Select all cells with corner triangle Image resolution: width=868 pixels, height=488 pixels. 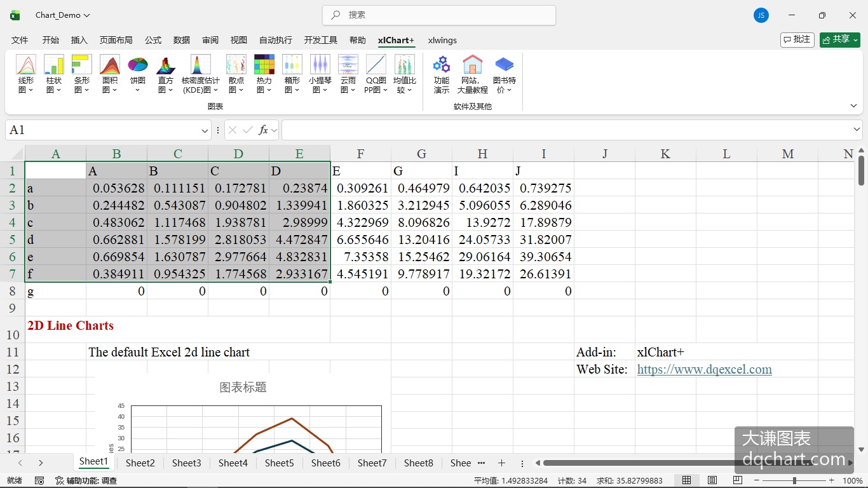point(15,154)
